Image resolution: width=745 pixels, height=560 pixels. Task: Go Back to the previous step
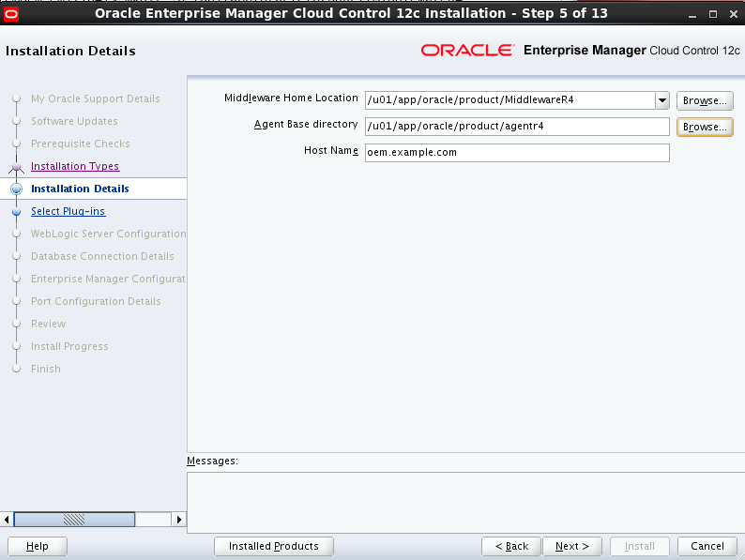point(511,546)
